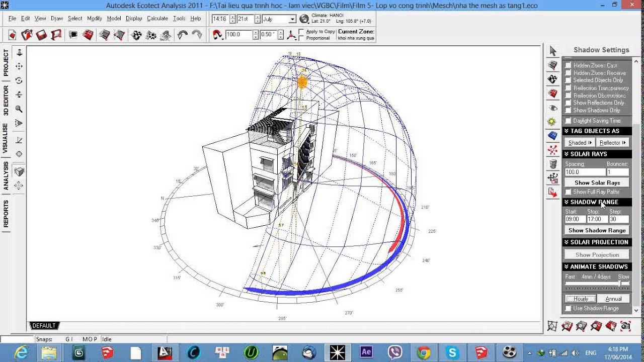The width and height of the screenshot is (644, 362).
Task: Open the File menu
Action: [12, 19]
